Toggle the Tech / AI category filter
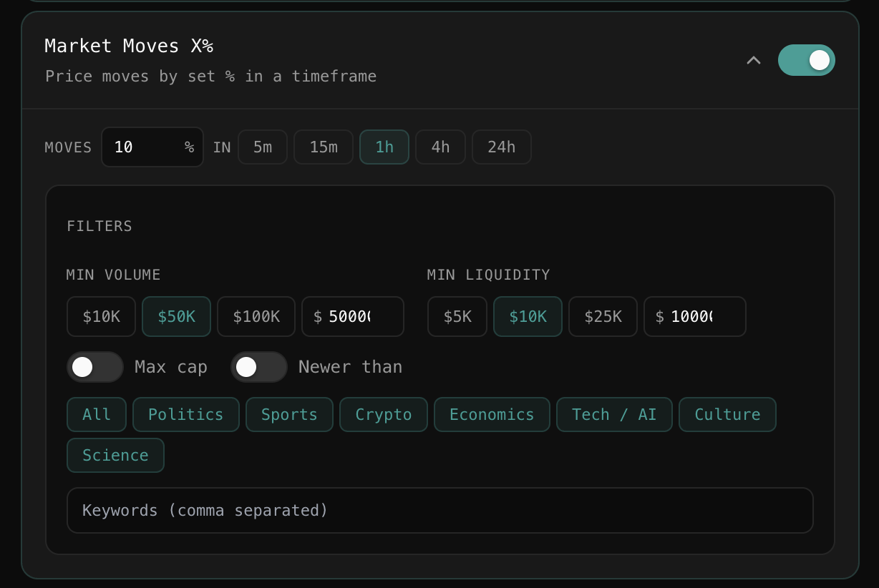Image resolution: width=879 pixels, height=588 pixels. [614, 415]
